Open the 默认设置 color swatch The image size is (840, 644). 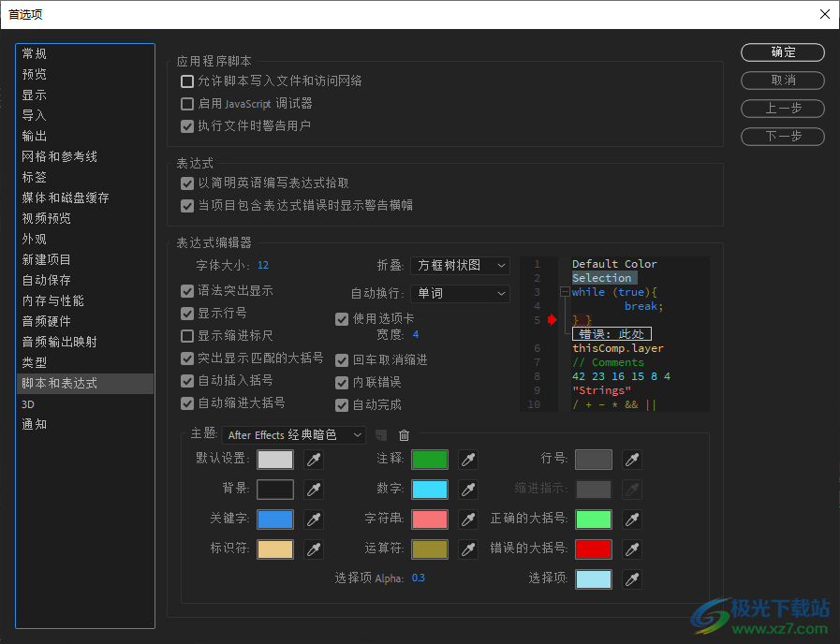[275, 460]
